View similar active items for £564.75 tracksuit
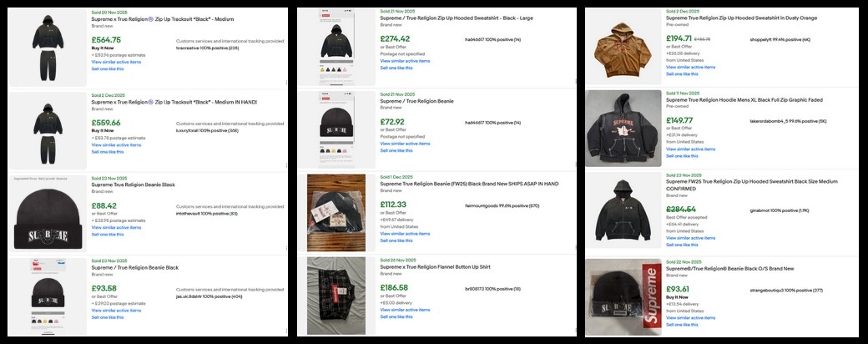This screenshot has width=868, height=344. [x=116, y=62]
